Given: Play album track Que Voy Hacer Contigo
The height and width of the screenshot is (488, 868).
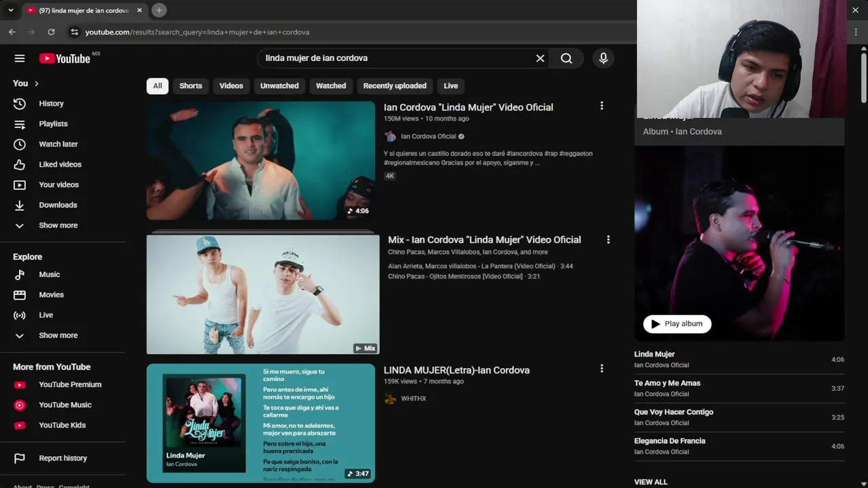Looking at the screenshot, I should pyautogui.click(x=739, y=417).
